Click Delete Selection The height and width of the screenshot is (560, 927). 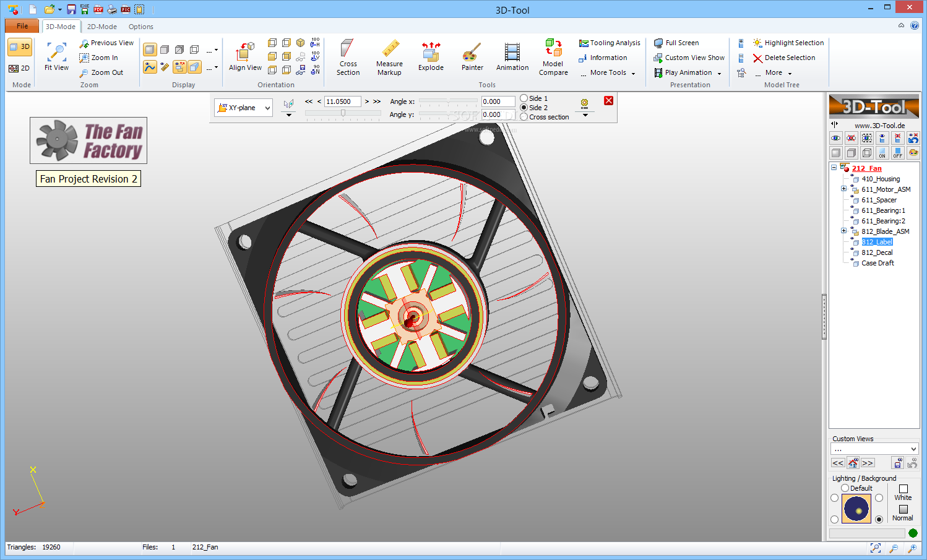(784, 58)
